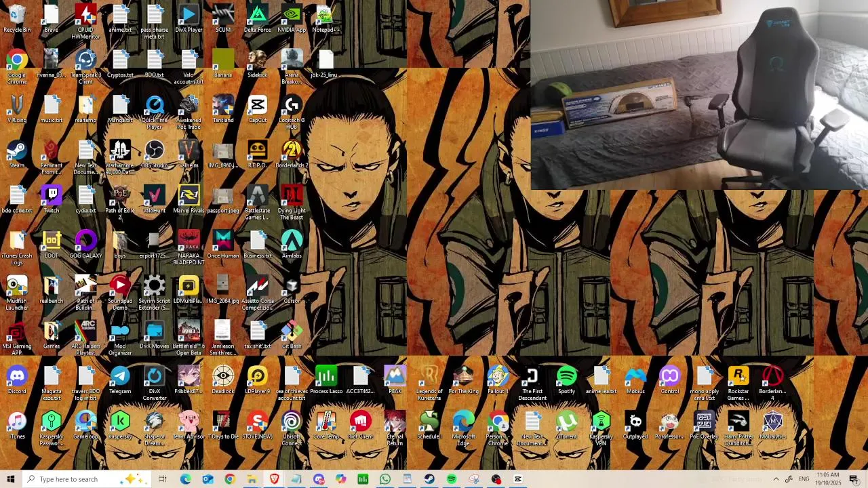Expand the hidden system tray icons
The width and height of the screenshot is (868, 488).
pos(776,479)
